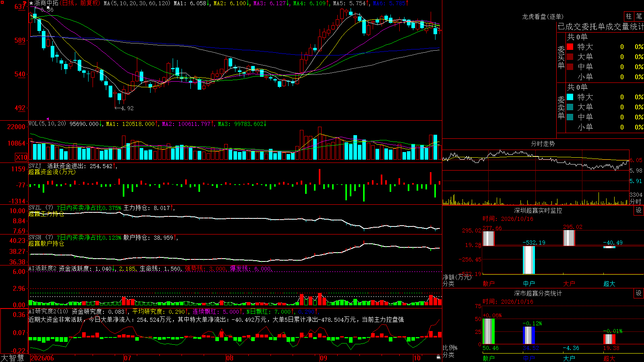Click the 09 month marker on timeline

324,358
